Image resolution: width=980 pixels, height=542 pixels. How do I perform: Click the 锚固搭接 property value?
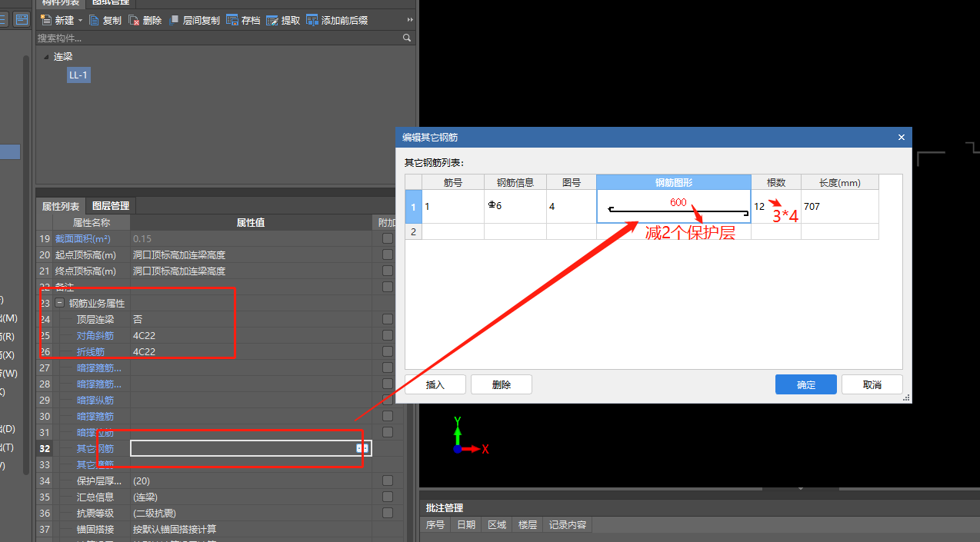pyautogui.click(x=175, y=529)
